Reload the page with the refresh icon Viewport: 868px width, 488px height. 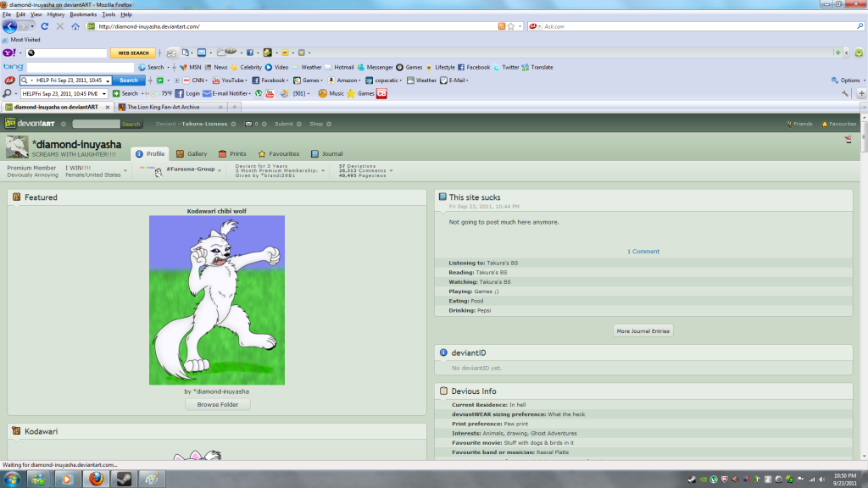pos(45,26)
